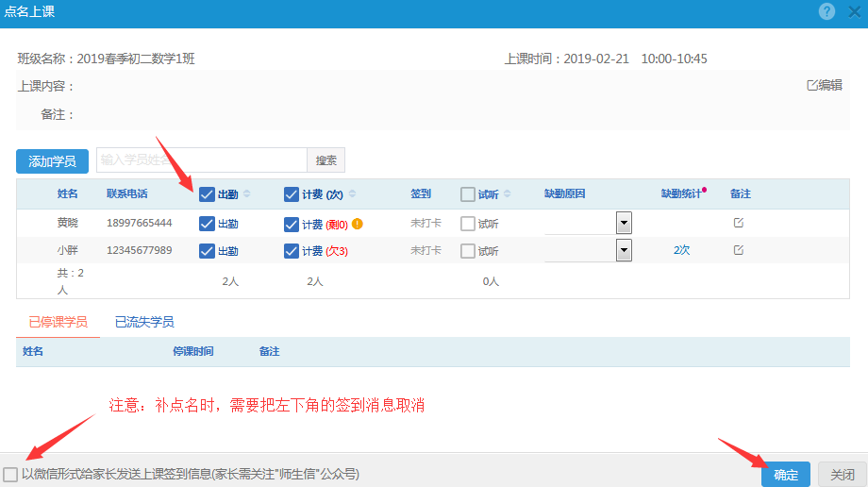Toggle the WeChat sign-in message checkbox
This screenshot has width=868, height=487.
click(x=10, y=474)
